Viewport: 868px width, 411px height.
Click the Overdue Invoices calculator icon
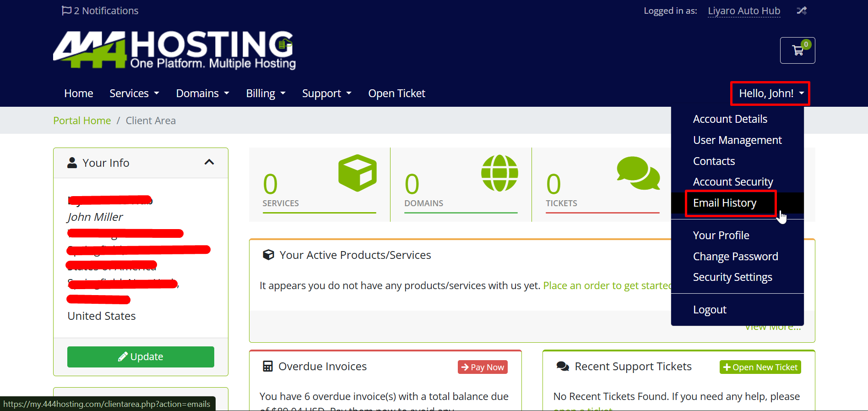(x=268, y=366)
